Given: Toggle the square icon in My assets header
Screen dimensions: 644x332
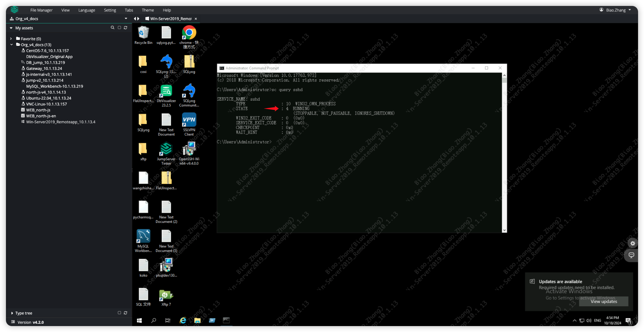Looking at the screenshot, I should (x=119, y=28).
